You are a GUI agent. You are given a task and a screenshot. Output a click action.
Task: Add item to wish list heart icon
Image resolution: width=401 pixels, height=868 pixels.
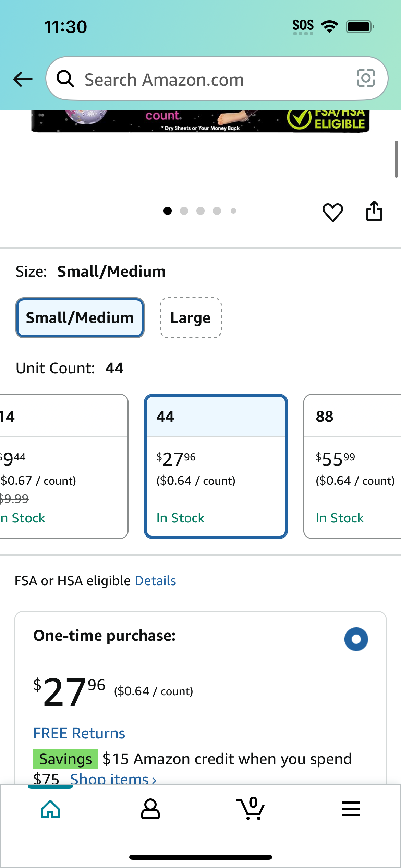332,212
